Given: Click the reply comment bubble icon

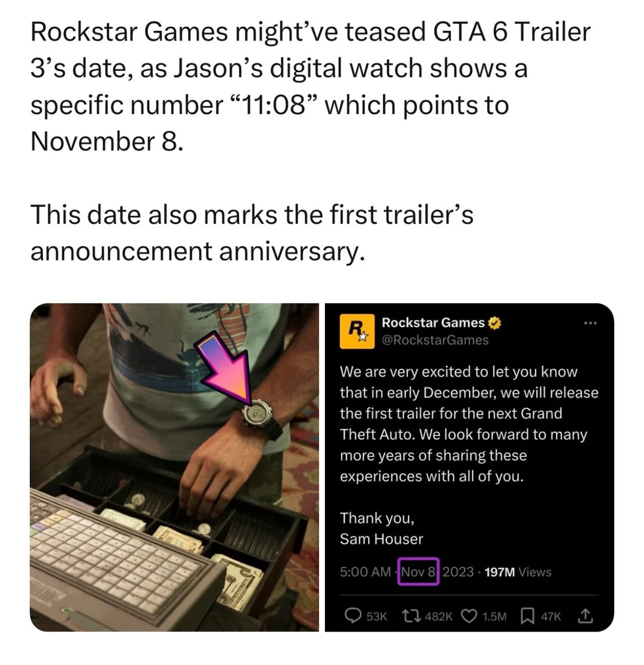Looking at the screenshot, I should (352, 616).
